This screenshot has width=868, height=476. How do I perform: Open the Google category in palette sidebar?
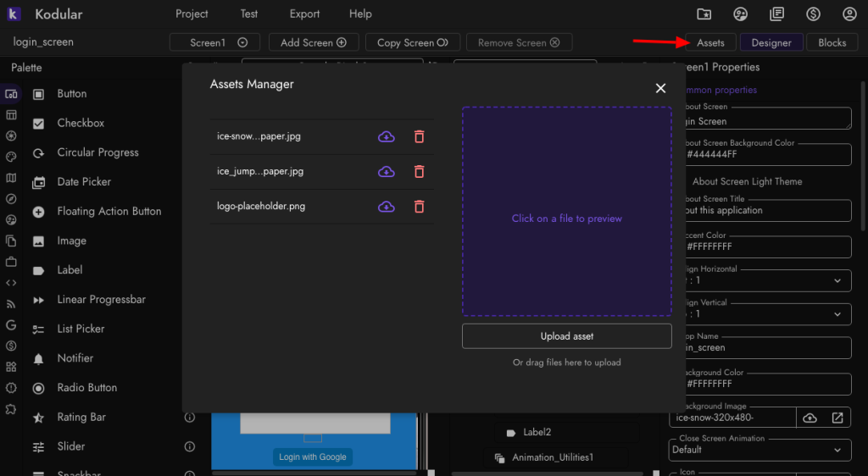11,324
